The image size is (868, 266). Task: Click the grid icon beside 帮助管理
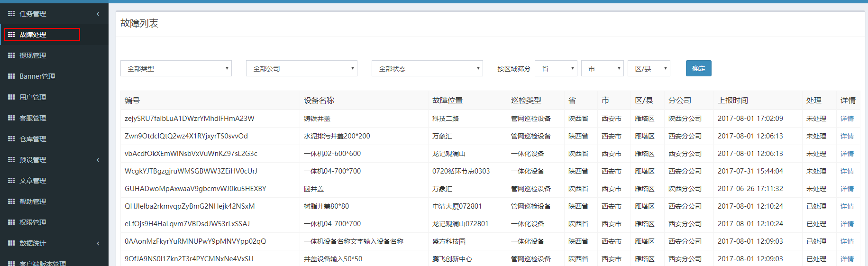(x=11, y=202)
